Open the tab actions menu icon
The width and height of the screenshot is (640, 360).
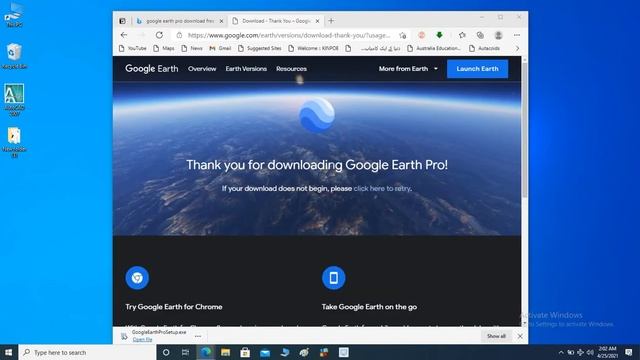122,21
